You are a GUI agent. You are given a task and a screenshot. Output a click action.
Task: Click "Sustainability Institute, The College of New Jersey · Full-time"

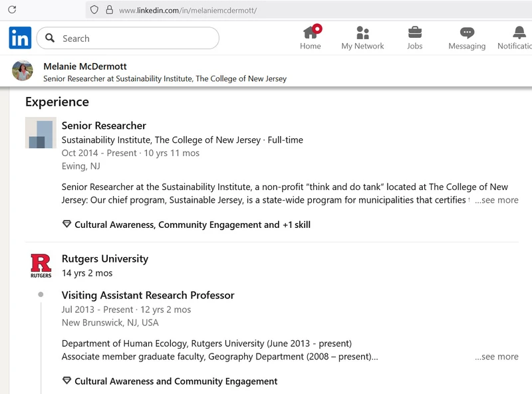point(182,140)
